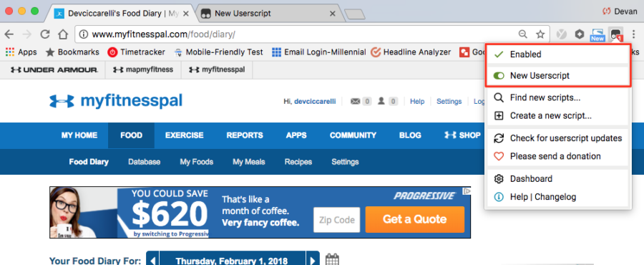Choose Create a new script entry
Viewport: 644px width, 265px height.
tap(557, 116)
